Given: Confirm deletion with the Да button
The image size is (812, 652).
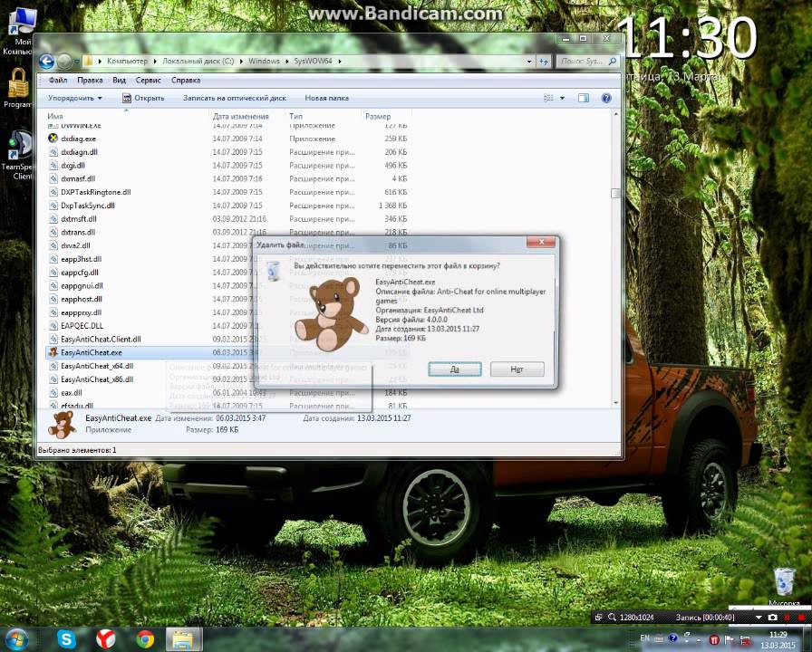Looking at the screenshot, I should pyautogui.click(x=455, y=369).
